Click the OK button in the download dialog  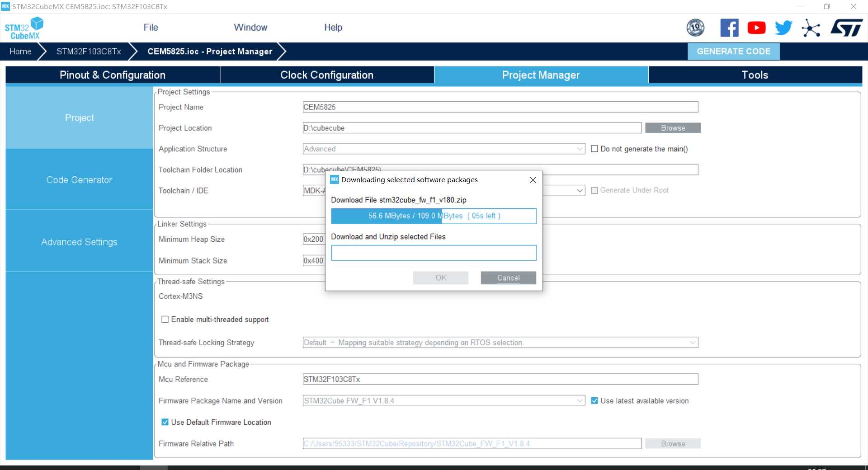441,278
